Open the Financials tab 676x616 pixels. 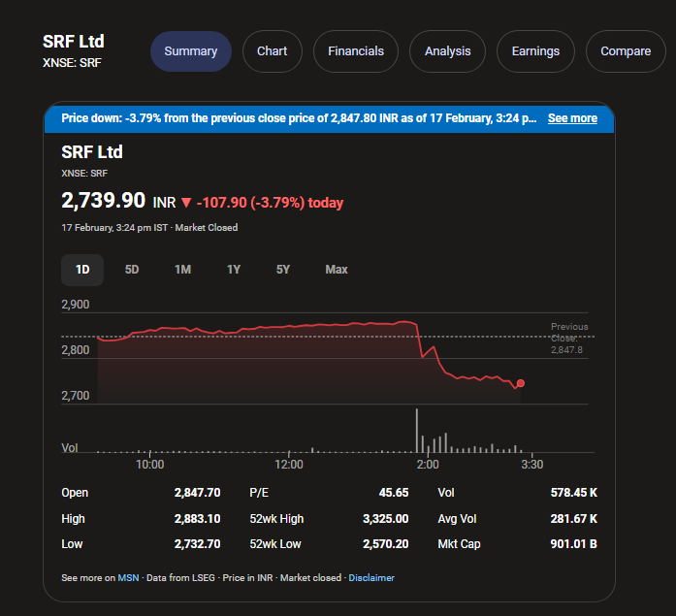pyautogui.click(x=356, y=51)
